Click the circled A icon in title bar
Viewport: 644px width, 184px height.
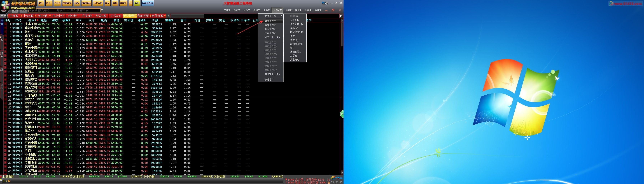[x=327, y=3]
